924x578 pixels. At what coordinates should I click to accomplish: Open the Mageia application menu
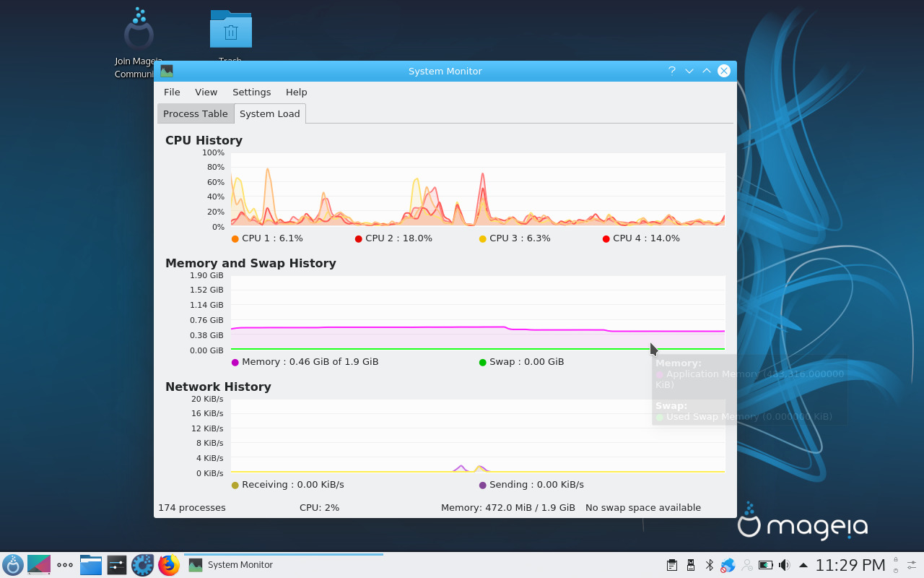click(12, 564)
